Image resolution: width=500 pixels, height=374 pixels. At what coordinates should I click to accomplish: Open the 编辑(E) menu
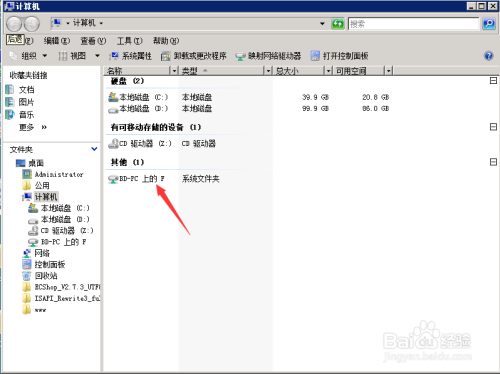tap(57, 41)
